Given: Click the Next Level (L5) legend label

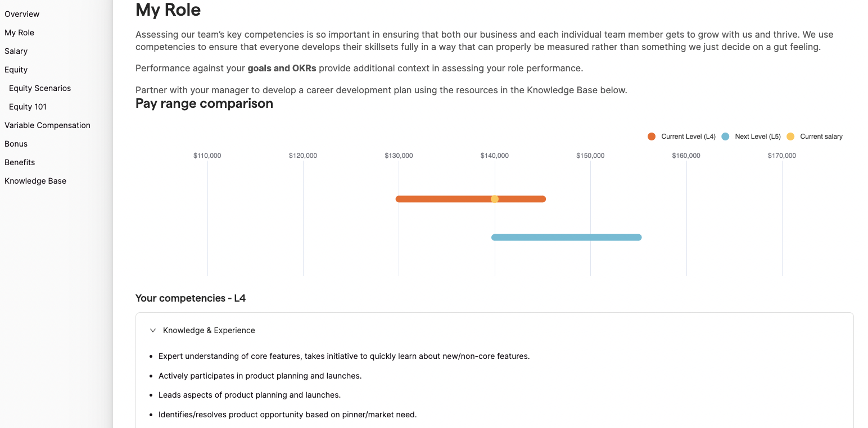Looking at the screenshot, I should 757,136.
